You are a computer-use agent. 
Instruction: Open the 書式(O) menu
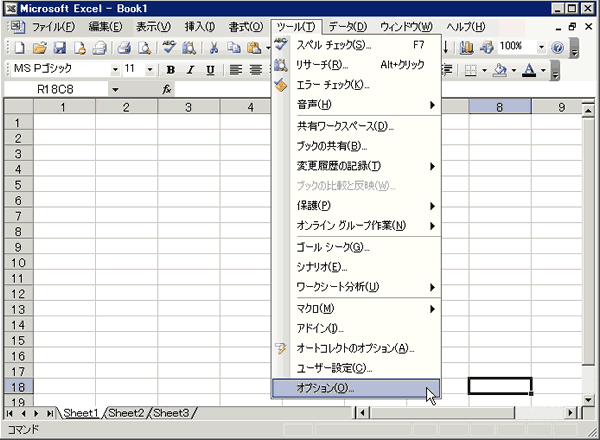(246, 27)
